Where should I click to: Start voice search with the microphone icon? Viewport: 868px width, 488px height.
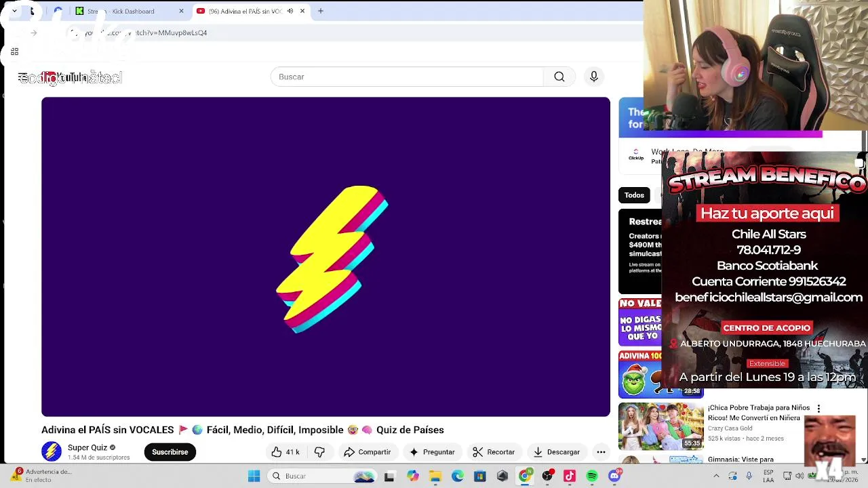click(x=594, y=77)
